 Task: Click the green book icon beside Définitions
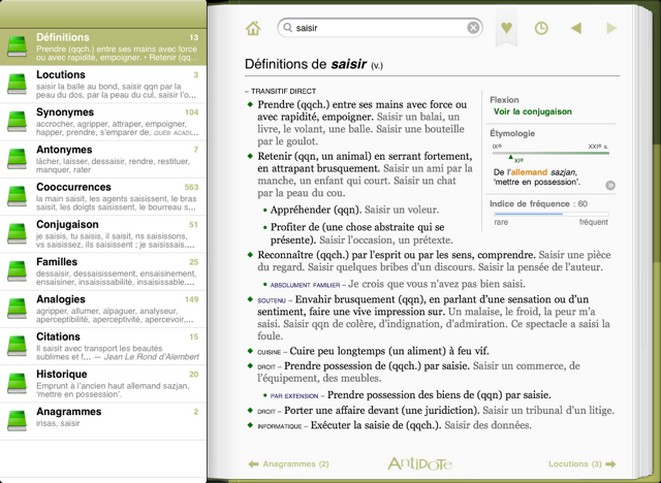[17, 47]
